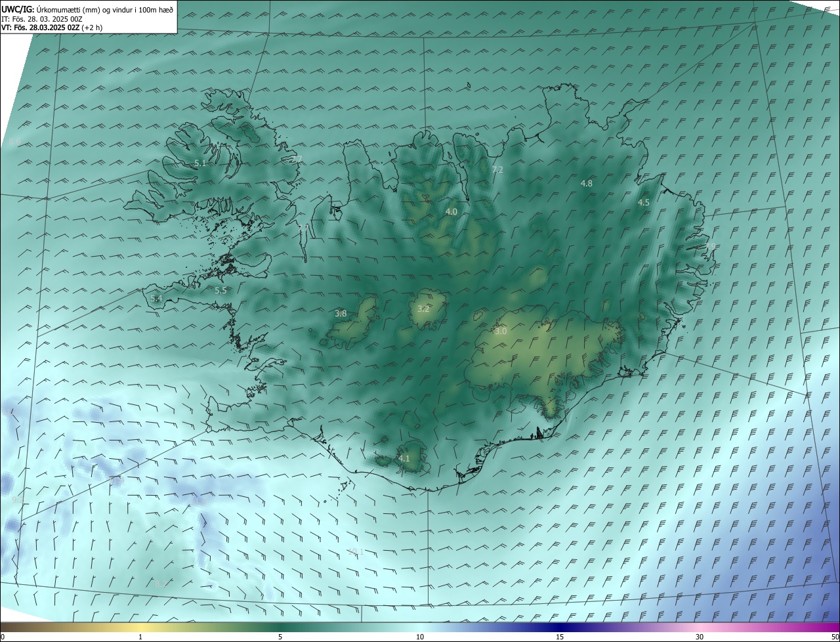
Task: Click the 4.8 map value label
Action: click(587, 183)
